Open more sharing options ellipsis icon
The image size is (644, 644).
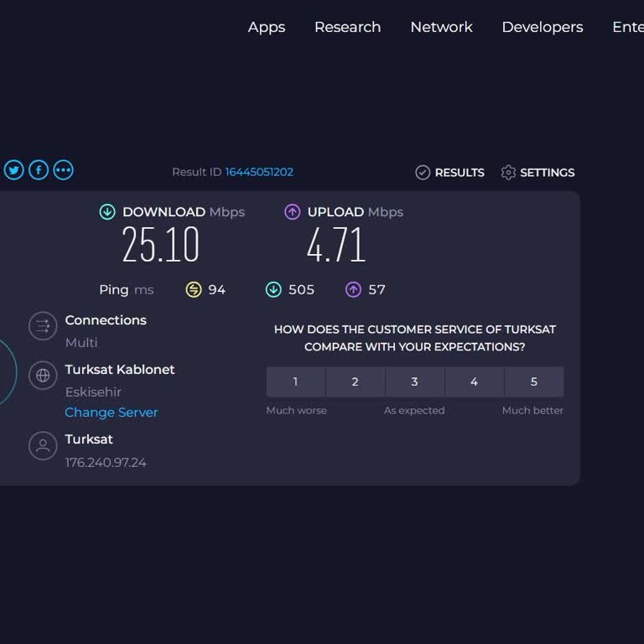(x=63, y=170)
